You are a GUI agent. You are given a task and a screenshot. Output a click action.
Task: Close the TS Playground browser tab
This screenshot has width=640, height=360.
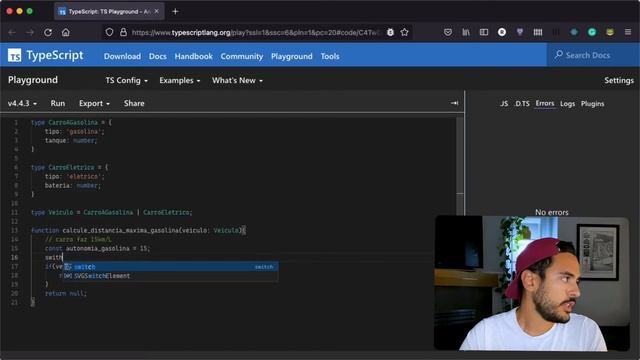[156, 11]
